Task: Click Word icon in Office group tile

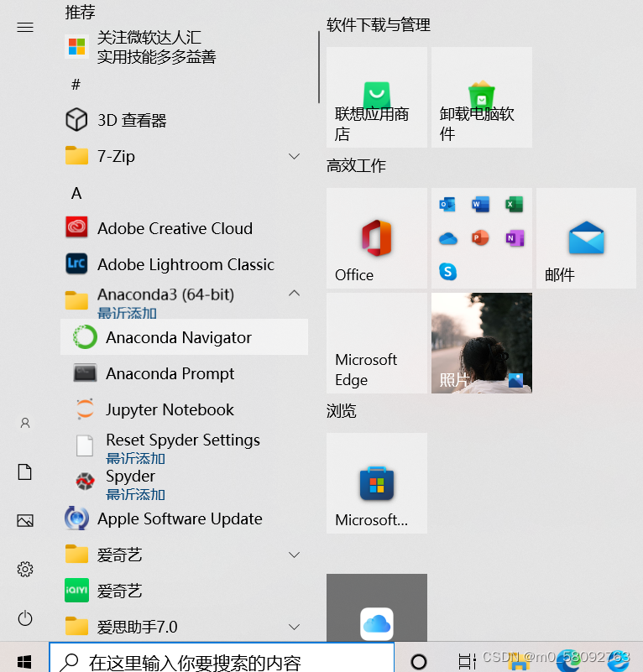Action: pos(480,205)
